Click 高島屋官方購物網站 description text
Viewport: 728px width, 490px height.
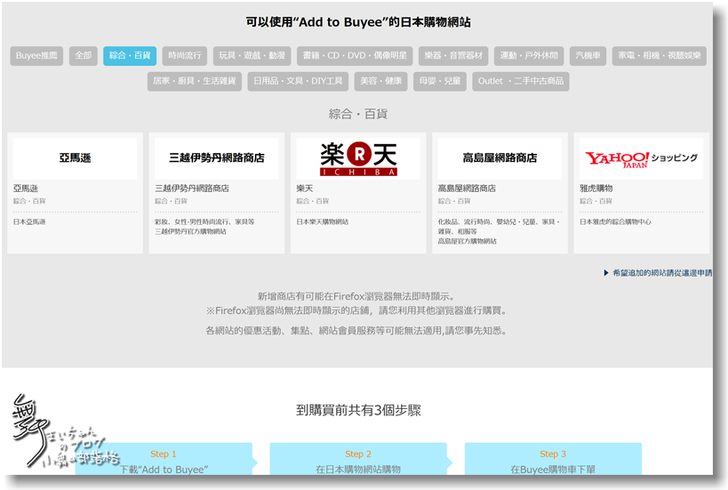pos(467,241)
